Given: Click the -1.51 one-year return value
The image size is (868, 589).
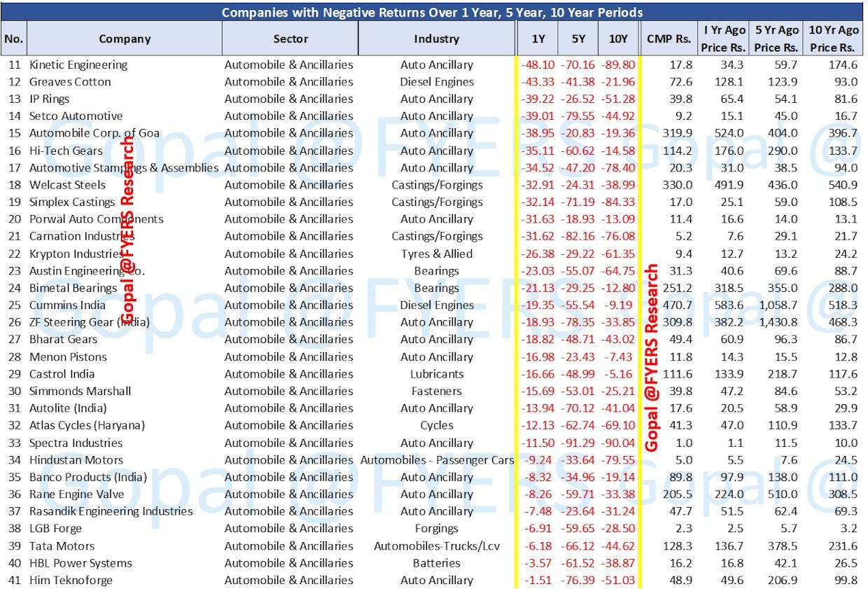Looking at the screenshot, I should [x=540, y=580].
